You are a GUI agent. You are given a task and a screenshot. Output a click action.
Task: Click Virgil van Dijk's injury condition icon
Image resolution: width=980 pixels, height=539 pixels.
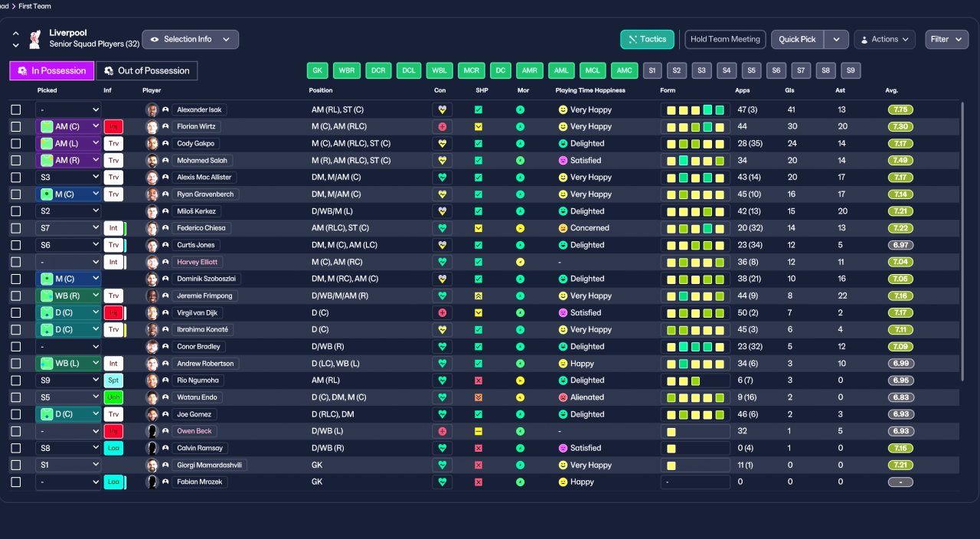pyautogui.click(x=442, y=313)
